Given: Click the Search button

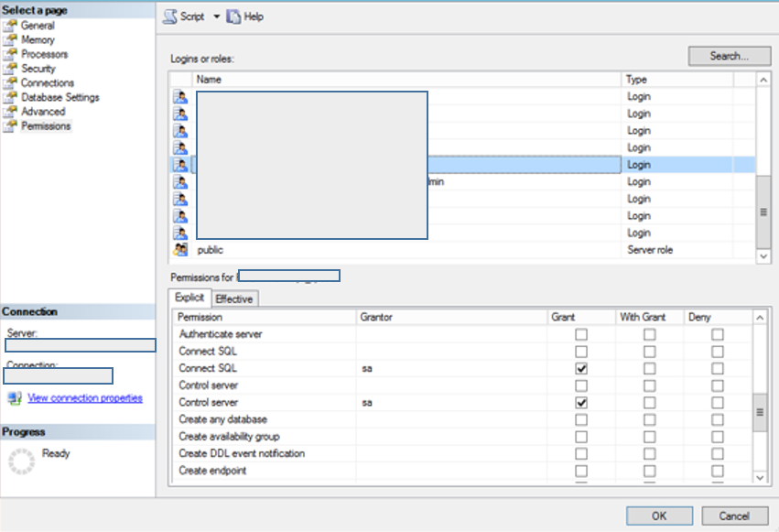Looking at the screenshot, I should click(729, 56).
